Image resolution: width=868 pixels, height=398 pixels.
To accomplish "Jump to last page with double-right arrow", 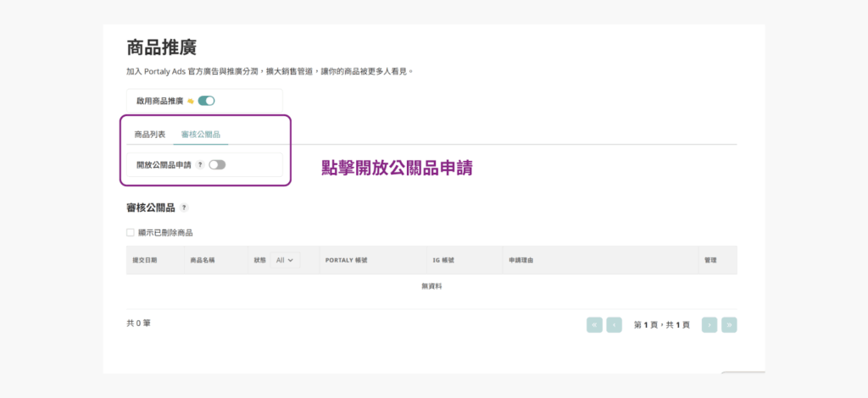I will pos(729,324).
